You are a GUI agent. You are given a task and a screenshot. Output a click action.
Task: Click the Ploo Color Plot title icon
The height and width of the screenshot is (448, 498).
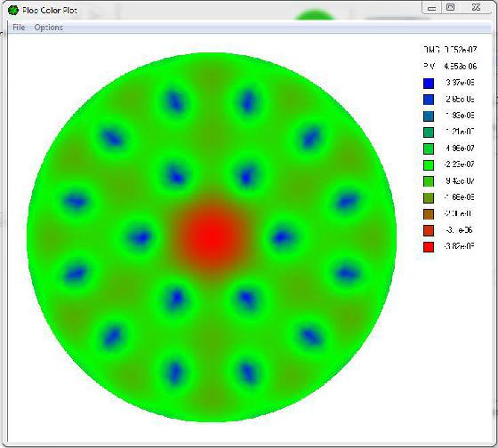pos(13,10)
